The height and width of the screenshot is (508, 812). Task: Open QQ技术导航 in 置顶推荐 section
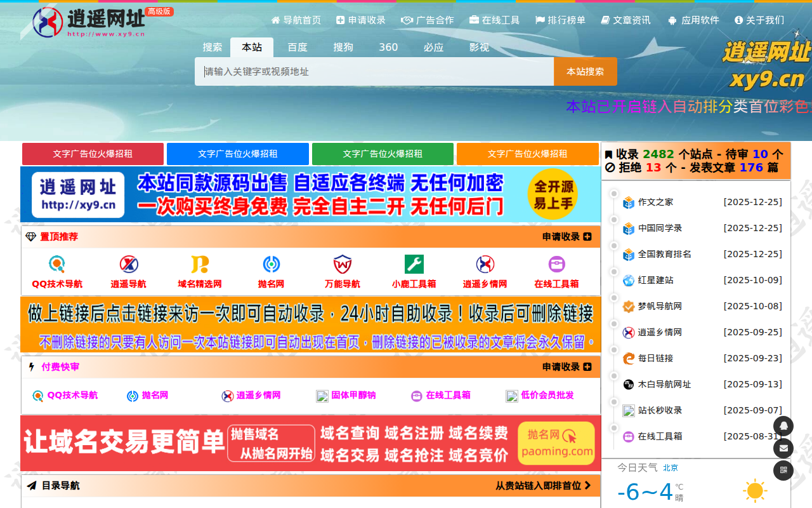tap(56, 264)
